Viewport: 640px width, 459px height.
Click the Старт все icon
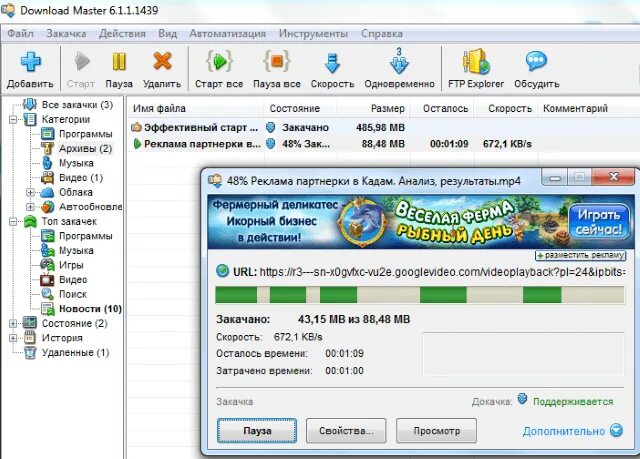[219, 62]
